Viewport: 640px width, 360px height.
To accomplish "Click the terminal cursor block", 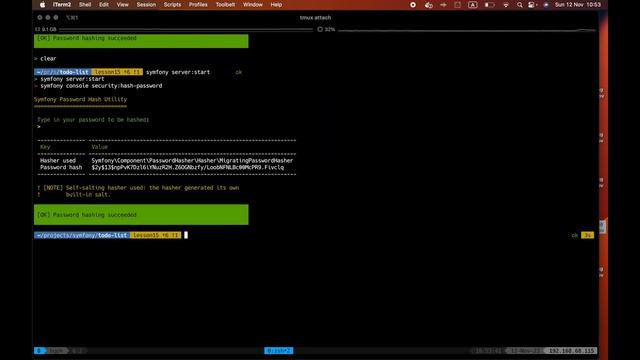I will [x=186, y=235].
